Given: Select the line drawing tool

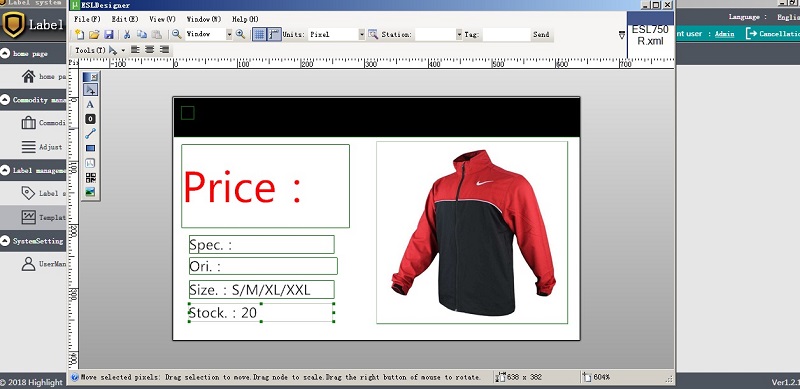Looking at the screenshot, I should click(x=90, y=134).
